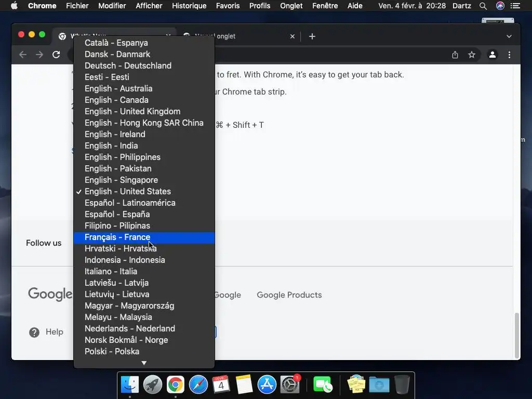Open Finder from the Dock

(130, 385)
